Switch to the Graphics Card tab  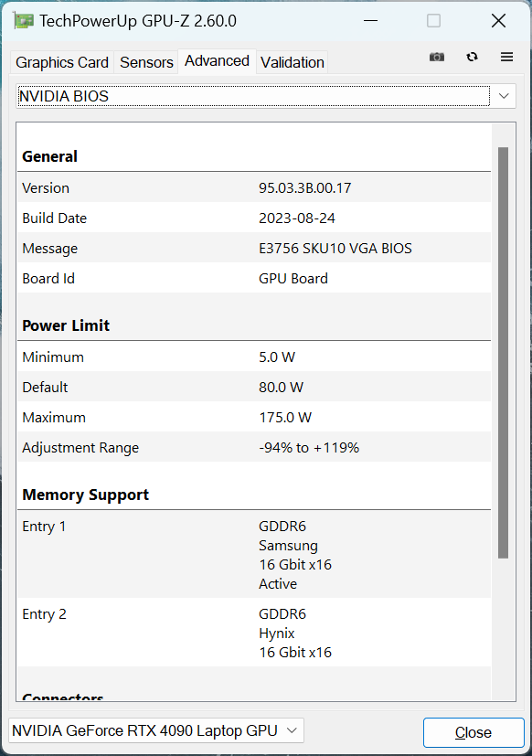[x=61, y=62]
